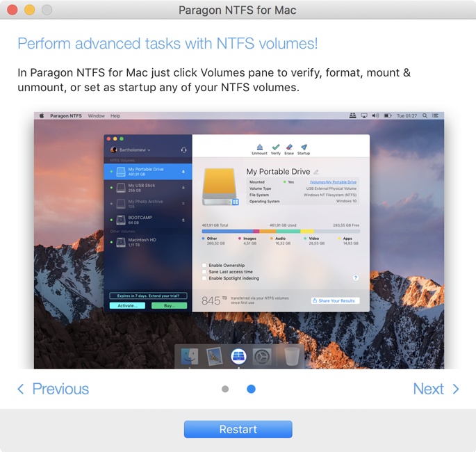Click the Trash icon in preview dock

pos(292,357)
